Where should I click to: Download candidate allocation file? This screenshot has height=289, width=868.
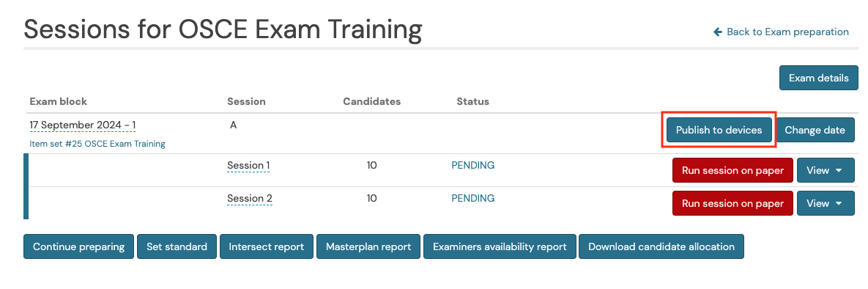[x=661, y=246]
